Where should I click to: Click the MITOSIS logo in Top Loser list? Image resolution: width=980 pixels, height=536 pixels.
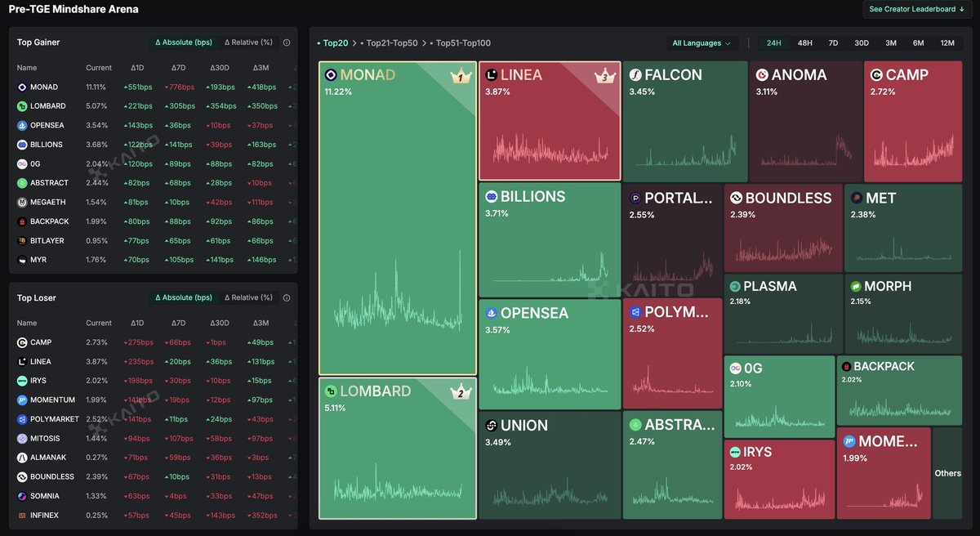[x=22, y=439]
